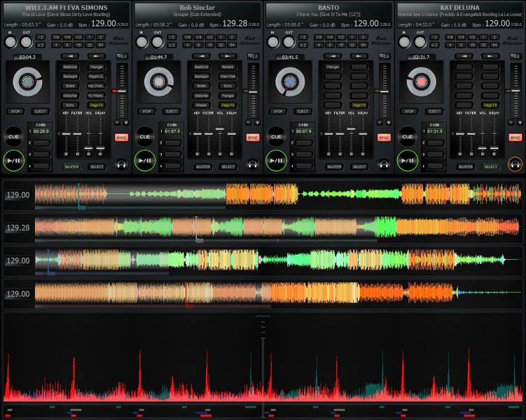Click the red scrolling beat waveform display
This screenshot has width=526, height=420.
pos(263,358)
